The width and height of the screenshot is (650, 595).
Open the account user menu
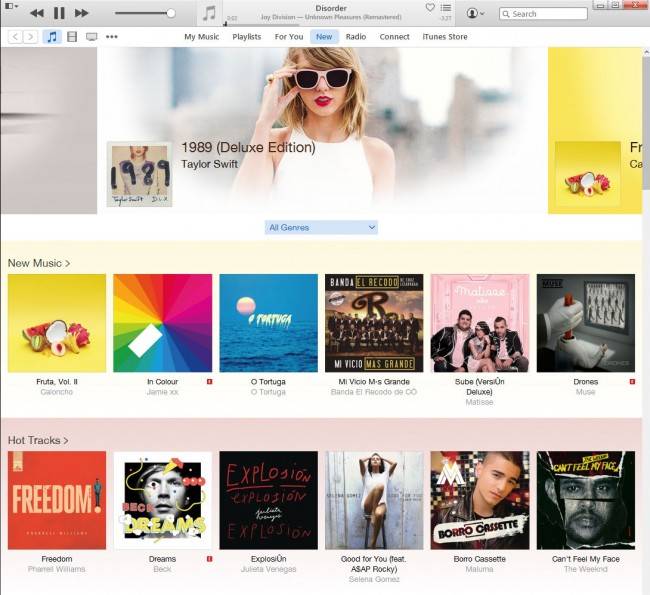pyautogui.click(x=475, y=13)
